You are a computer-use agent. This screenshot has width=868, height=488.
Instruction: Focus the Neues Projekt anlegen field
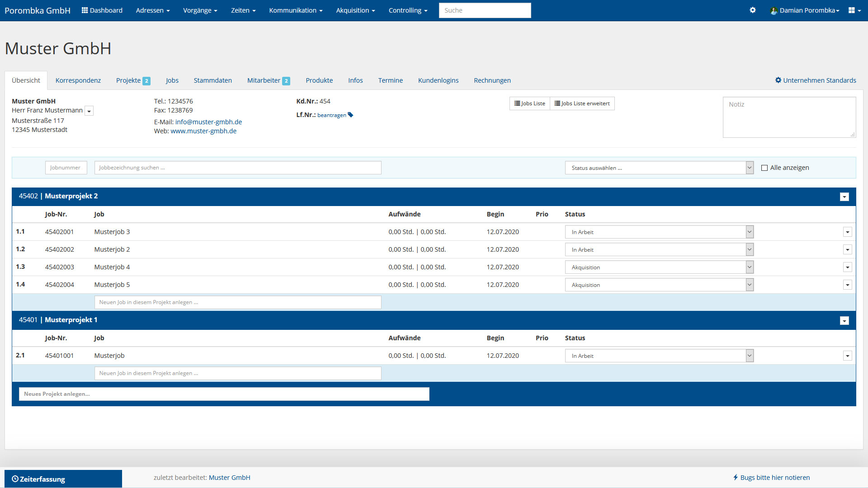pyautogui.click(x=224, y=394)
